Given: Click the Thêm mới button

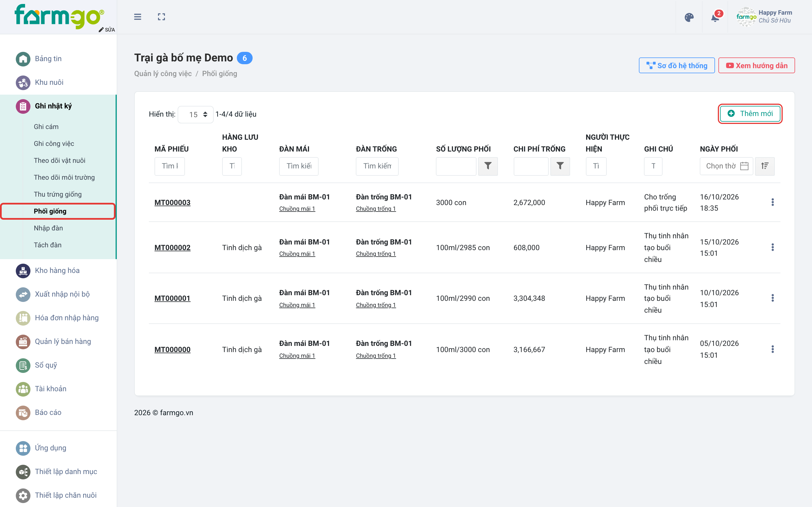Looking at the screenshot, I should [750, 114].
